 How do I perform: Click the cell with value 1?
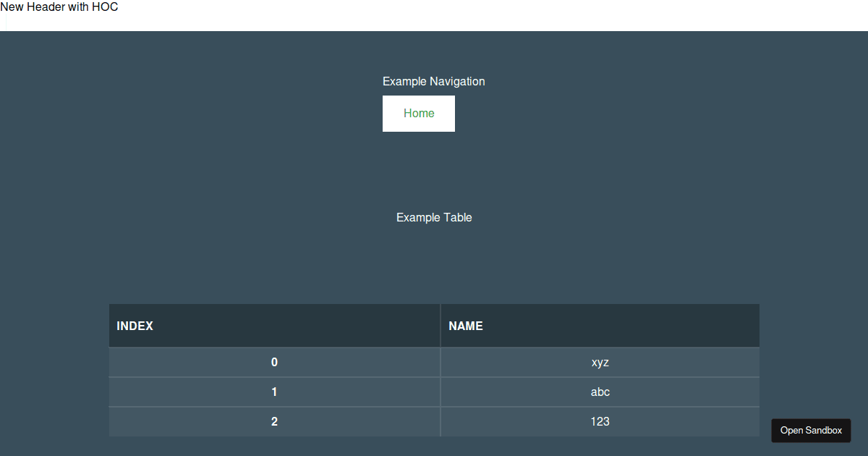(274, 392)
